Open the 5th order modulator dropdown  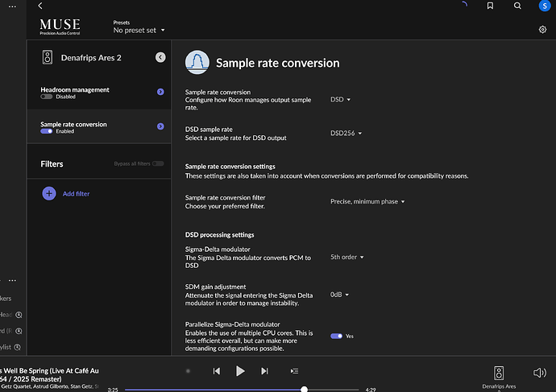(346, 257)
